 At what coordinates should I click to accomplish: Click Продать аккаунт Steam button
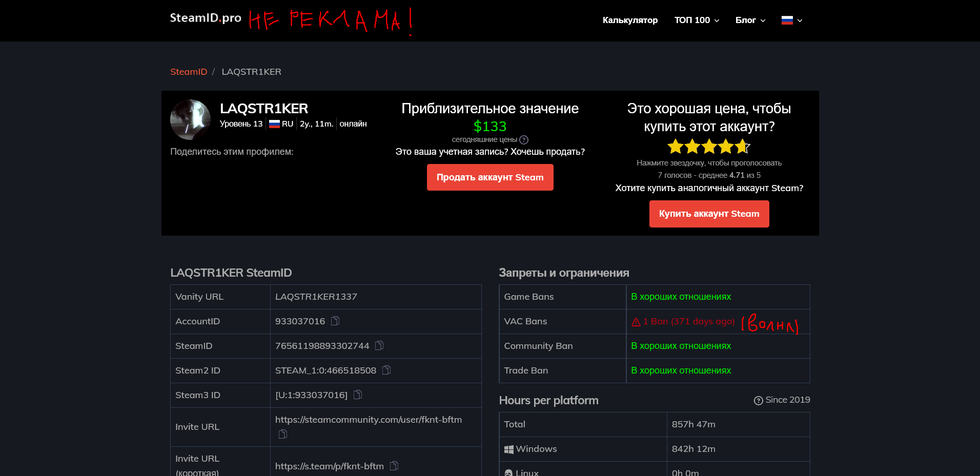click(490, 177)
